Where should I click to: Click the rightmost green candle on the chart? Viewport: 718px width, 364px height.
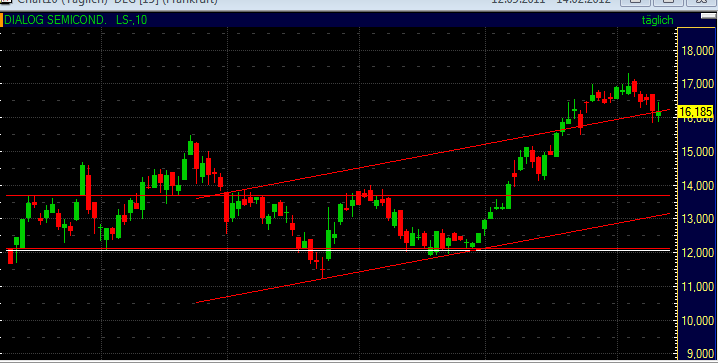click(658, 113)
